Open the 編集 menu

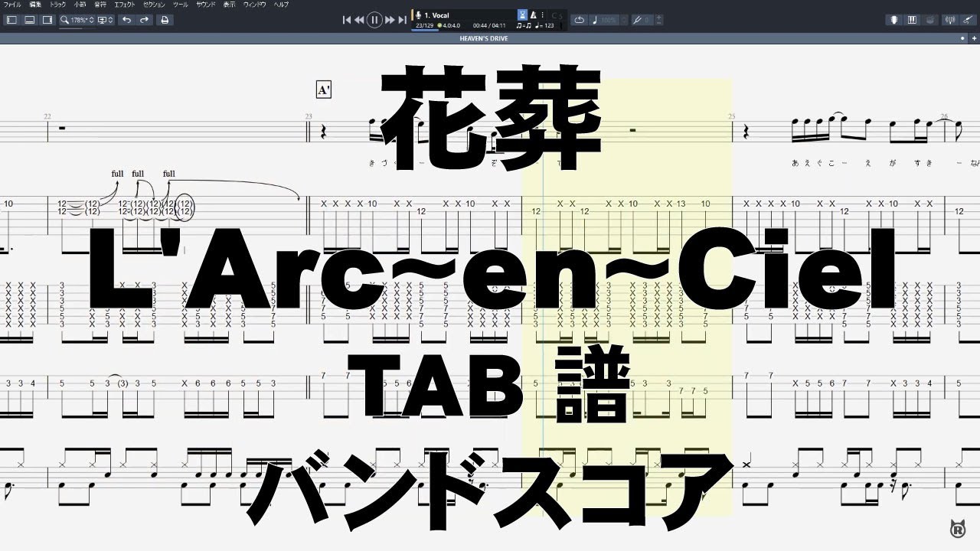pyautogui.click(x=35, y=5)
